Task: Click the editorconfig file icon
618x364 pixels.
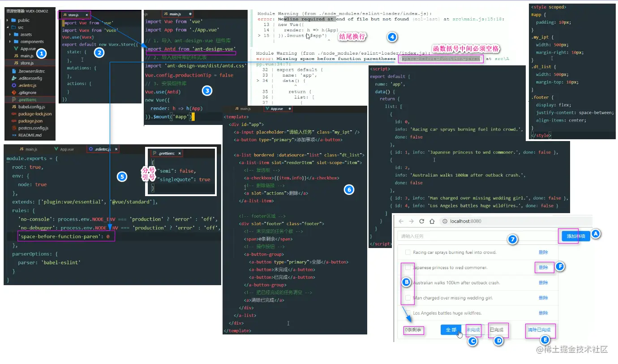Action: (14, 78)
